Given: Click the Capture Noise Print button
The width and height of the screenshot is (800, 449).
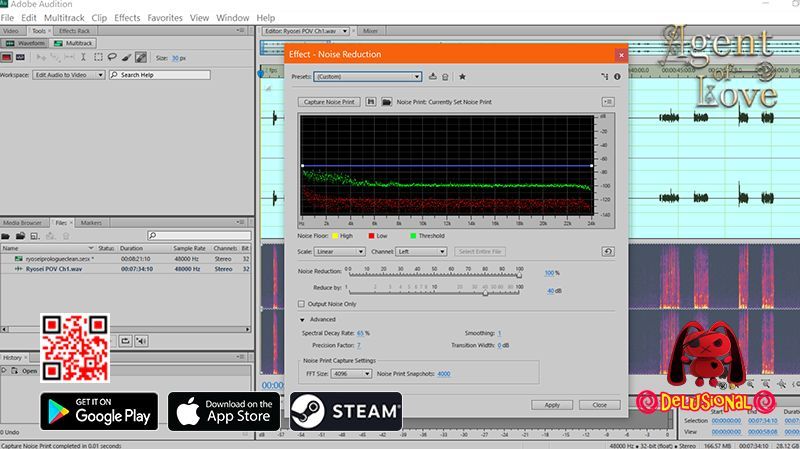Looking at the screenshot, I should click(329, 102).
